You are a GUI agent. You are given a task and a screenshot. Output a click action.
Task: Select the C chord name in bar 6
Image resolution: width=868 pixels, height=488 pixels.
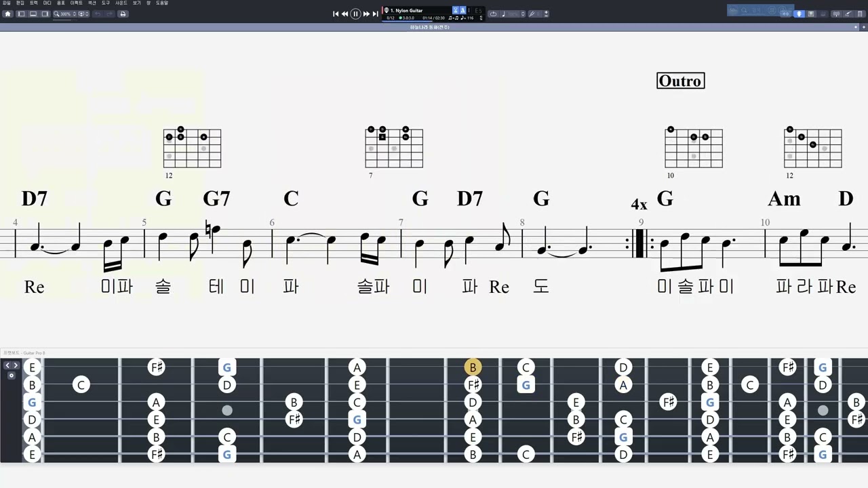291,199
